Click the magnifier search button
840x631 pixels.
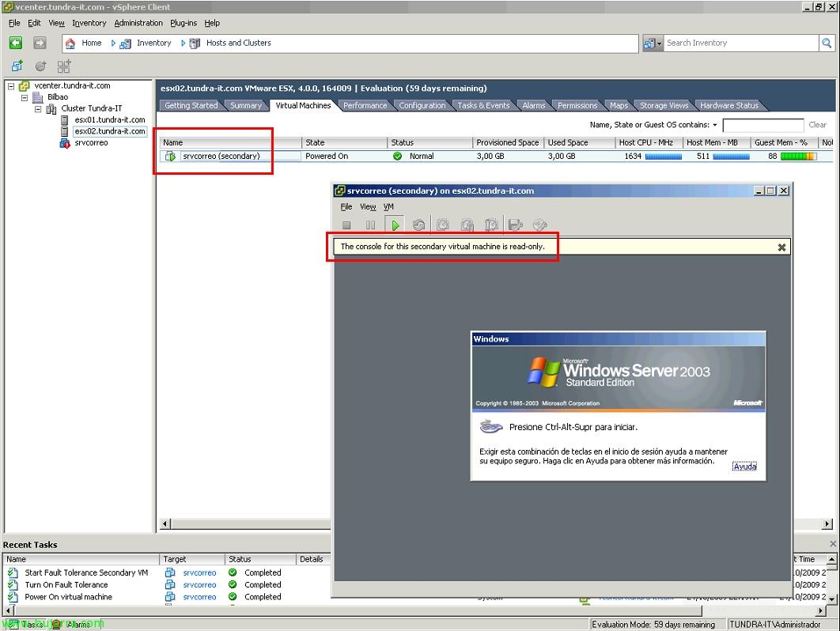tap(827, 43)
